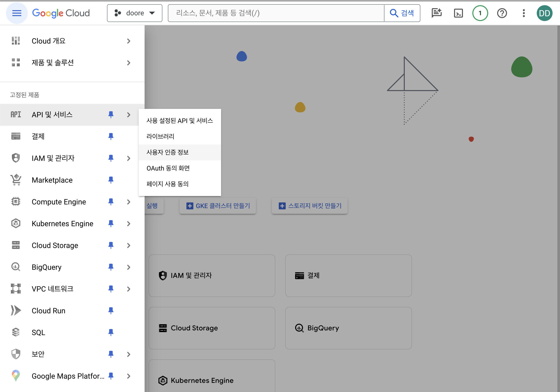Expand the Cloud 개요 submenu arrow

(128, 41)
